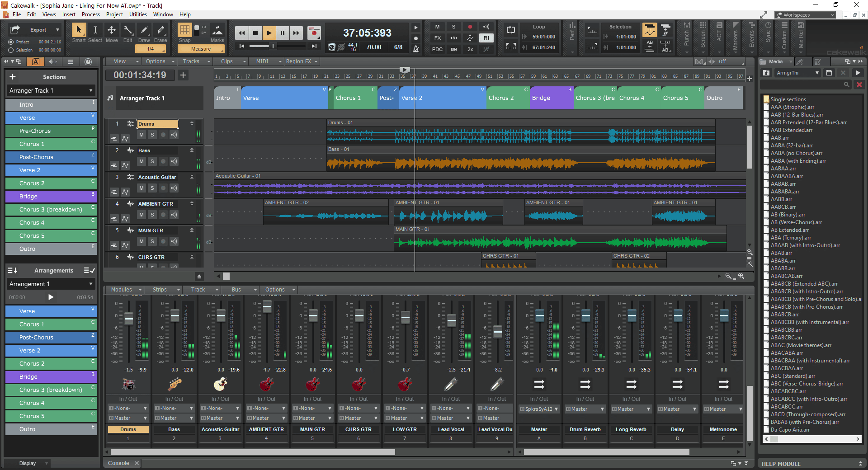Fast forward the transport

296,33
